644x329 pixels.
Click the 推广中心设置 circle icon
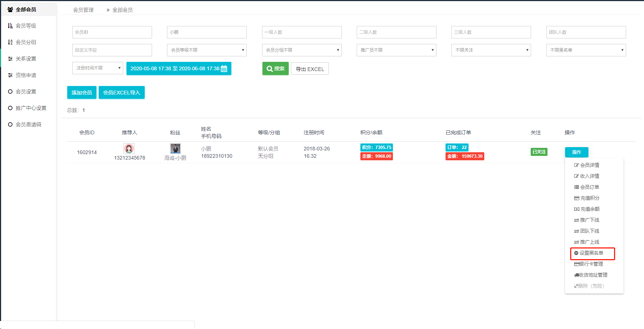[x=10, y=108]
